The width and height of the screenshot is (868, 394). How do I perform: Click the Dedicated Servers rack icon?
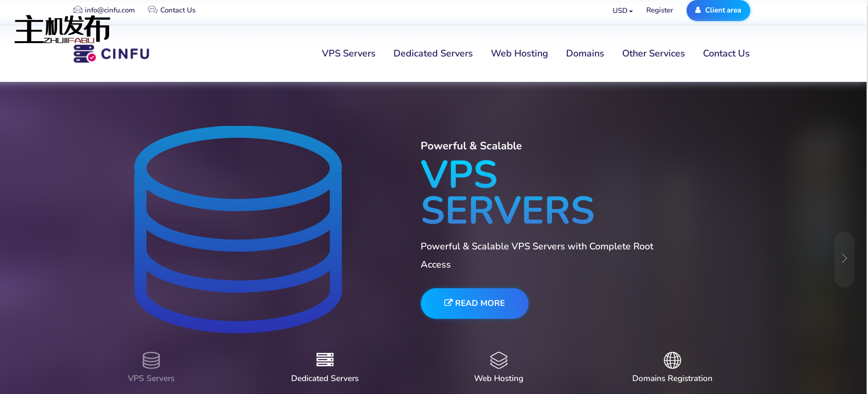point(325,360)
